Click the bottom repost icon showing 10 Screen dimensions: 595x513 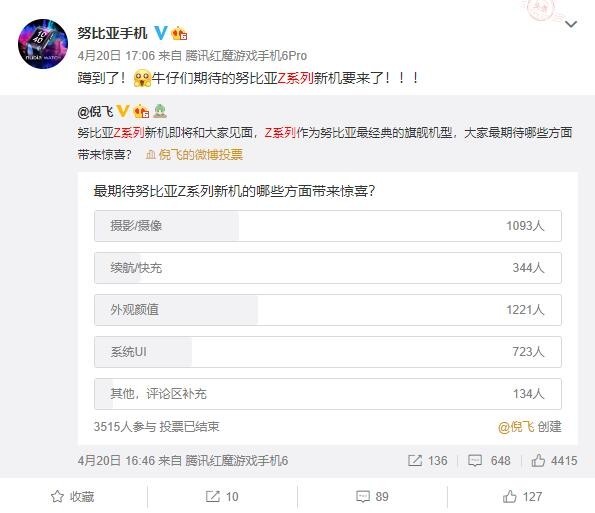[212, 496]
